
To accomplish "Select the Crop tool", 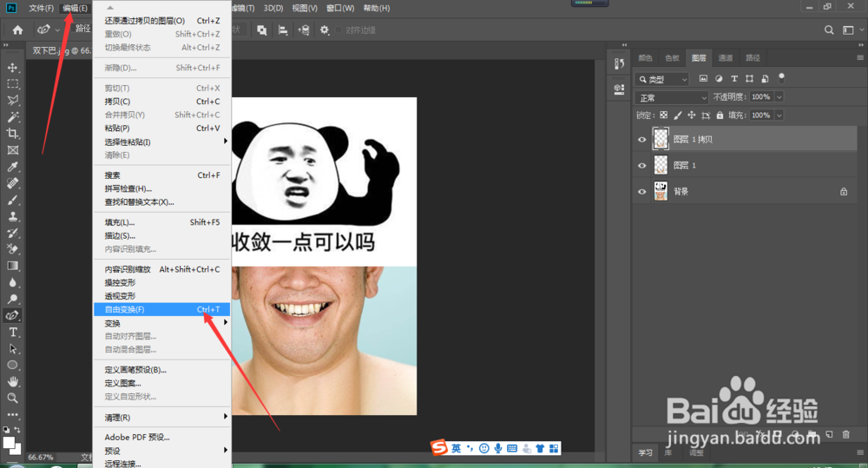I will click(x=13, y=134).
